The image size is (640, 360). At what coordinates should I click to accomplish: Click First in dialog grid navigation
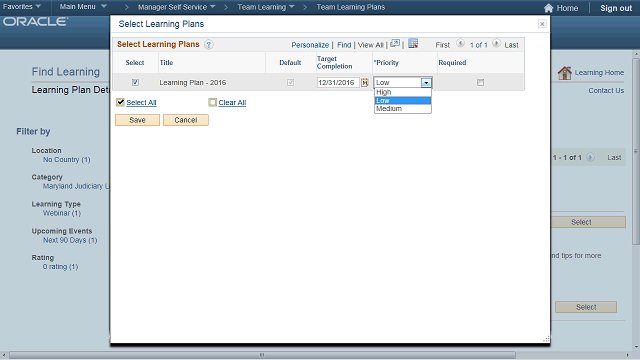(x=442, y=45)
